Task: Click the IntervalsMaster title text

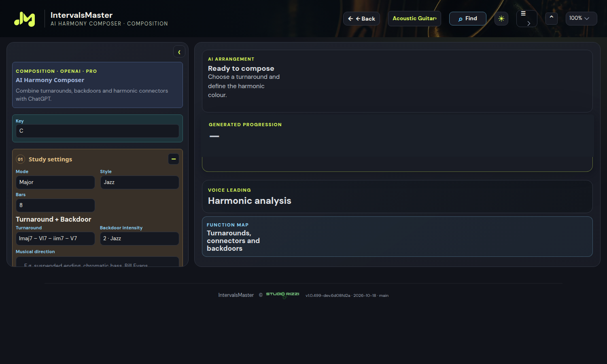Action: pos(81,15)
